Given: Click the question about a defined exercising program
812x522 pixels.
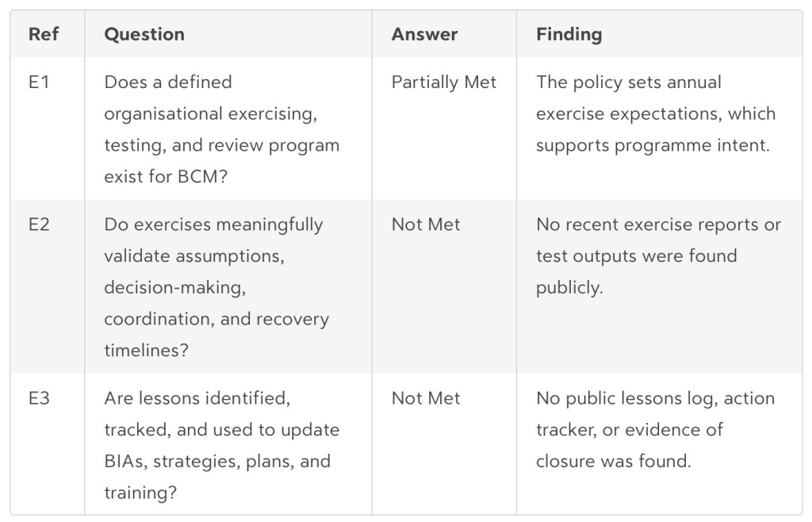Looking at the screenshot, I should [x=221, y=129].
